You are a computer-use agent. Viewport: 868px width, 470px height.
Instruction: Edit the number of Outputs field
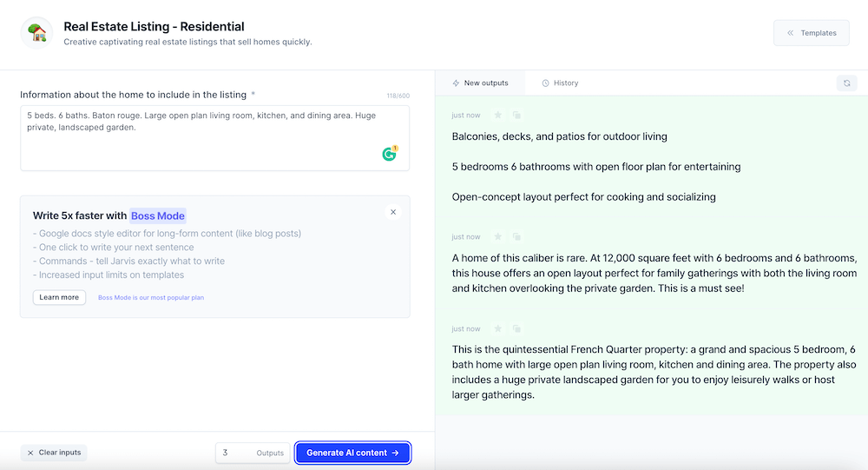coord(253,453)
